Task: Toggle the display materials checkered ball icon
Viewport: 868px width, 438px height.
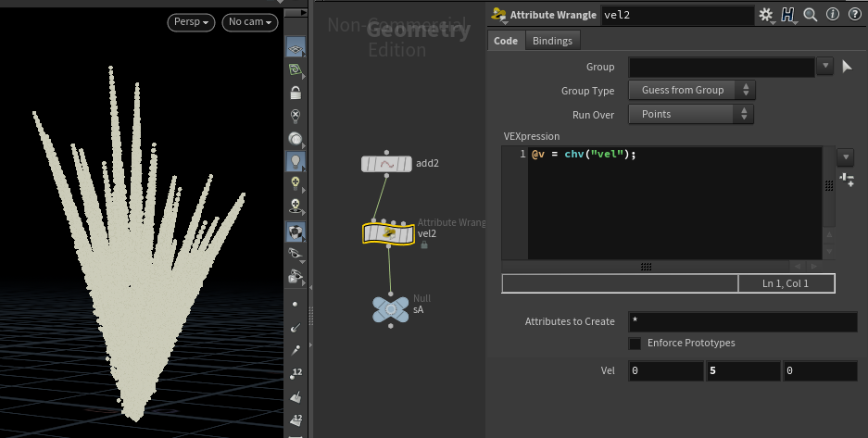Action: (296, 232)
